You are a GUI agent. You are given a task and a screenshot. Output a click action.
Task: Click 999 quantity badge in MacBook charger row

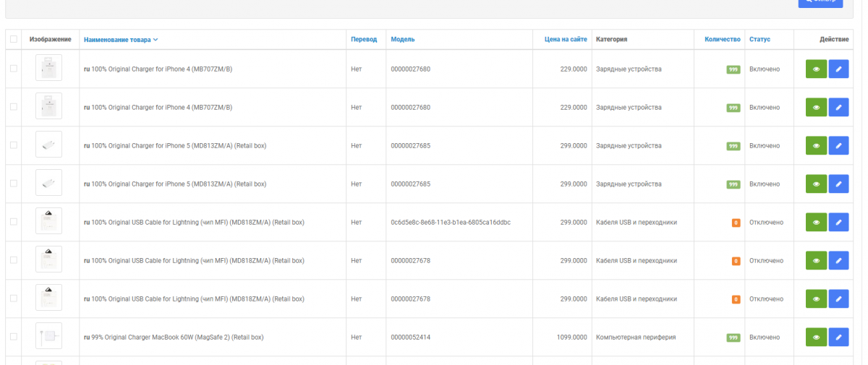tap(733, 338)
